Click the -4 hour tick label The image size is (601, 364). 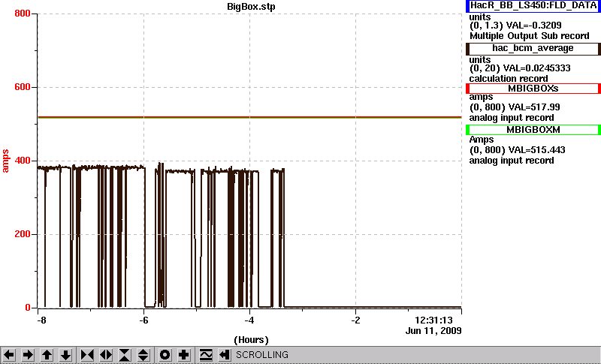tap(249, 320)
